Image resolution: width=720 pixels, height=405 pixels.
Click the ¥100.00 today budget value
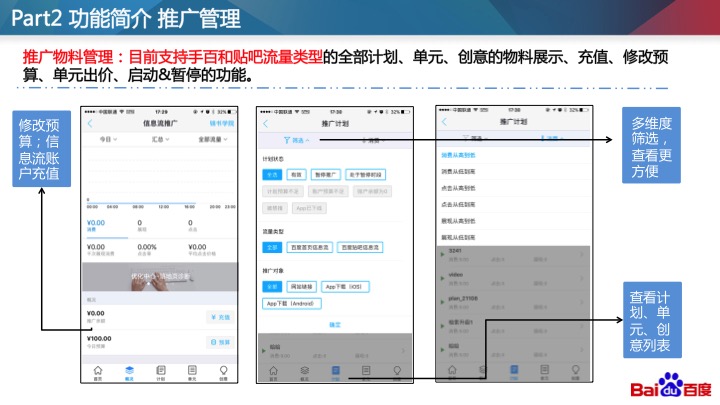(x=99, y=339)
